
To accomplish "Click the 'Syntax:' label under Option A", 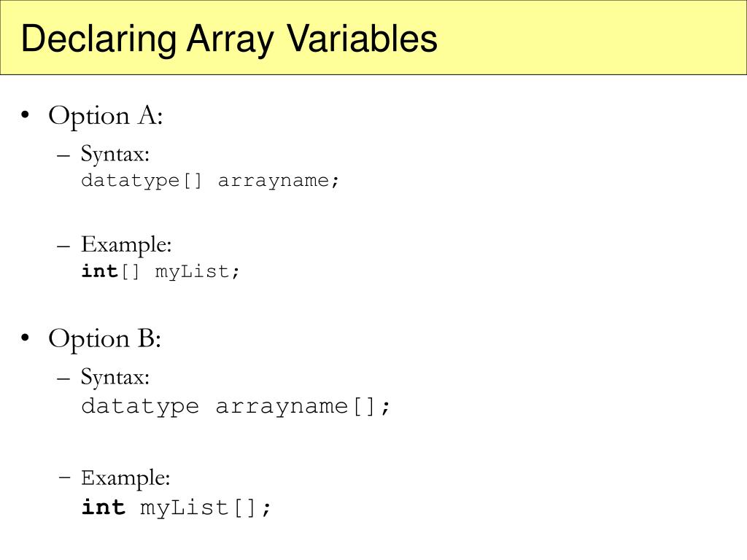I will [x=115, y=155].
